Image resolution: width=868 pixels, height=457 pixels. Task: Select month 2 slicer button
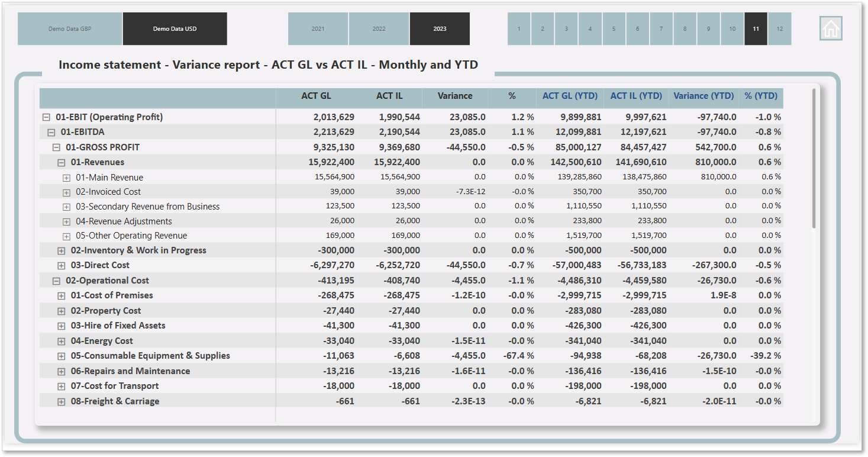[543, 28]
